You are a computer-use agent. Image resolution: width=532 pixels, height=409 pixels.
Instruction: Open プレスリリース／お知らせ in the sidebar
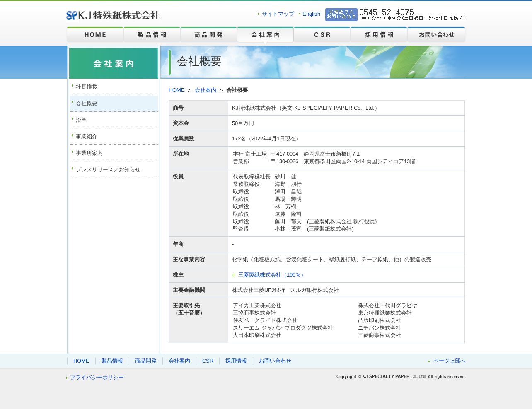(x=114, y=170)
